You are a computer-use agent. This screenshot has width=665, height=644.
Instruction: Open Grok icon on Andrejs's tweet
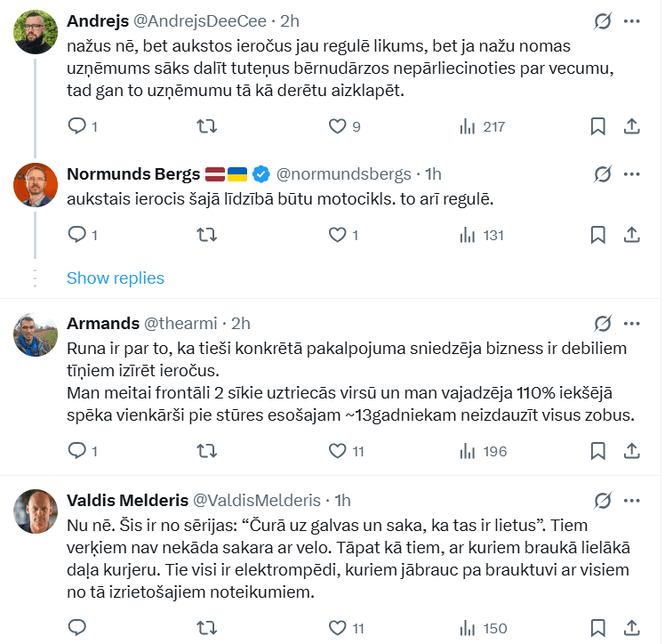602,20
